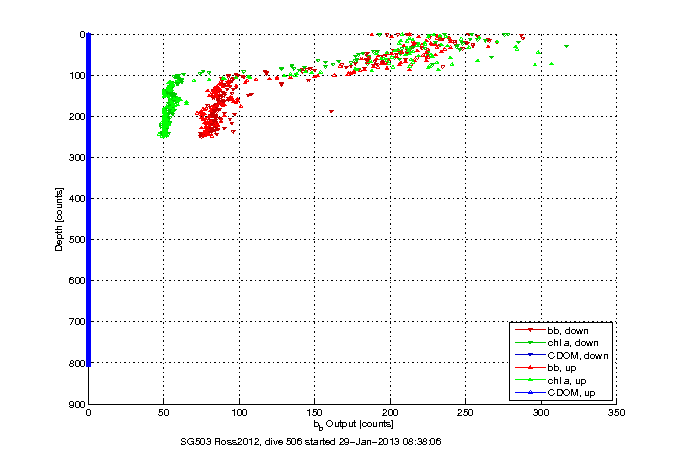
Task: Click the thick blue CDOM vertical line
Action: click(89, 199)
